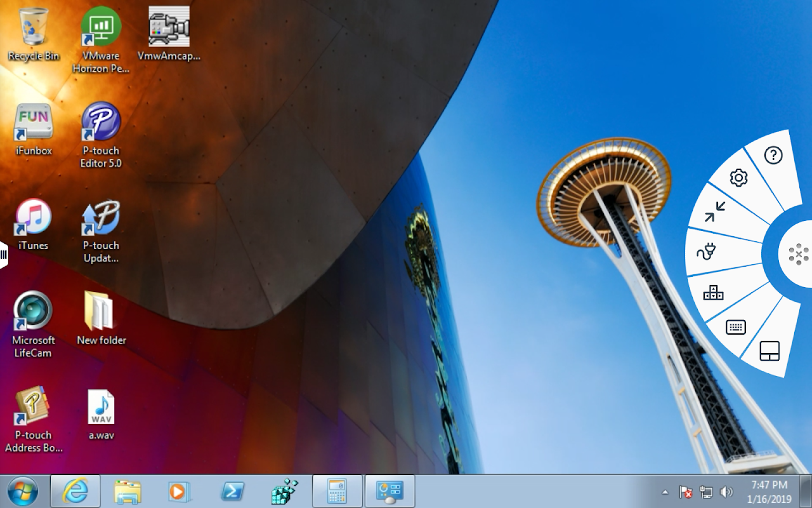This screenshot has height=508, width=812.
Task: Select the a.wav file on desktop
Action: point(101,415)
